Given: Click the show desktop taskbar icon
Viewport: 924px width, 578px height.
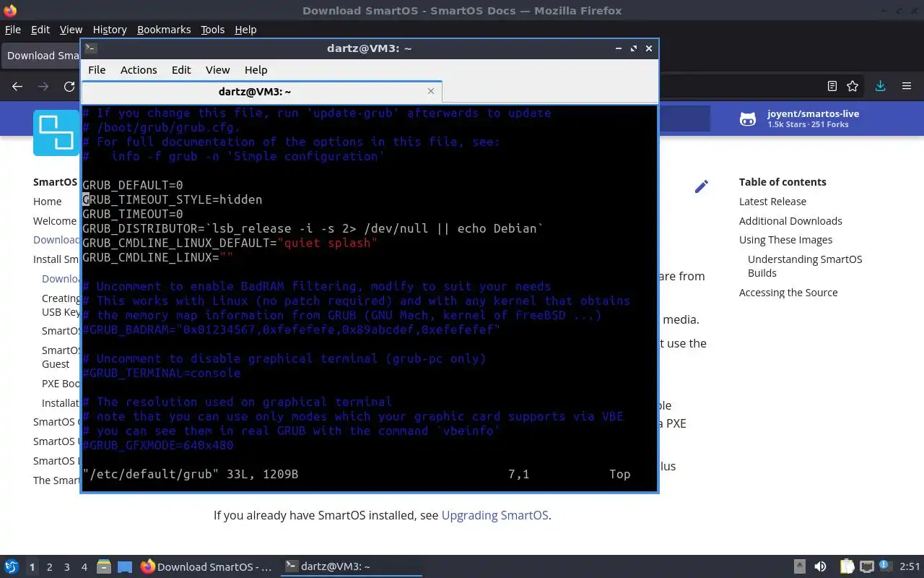Looking at the screenshot, I should [125, 567].
